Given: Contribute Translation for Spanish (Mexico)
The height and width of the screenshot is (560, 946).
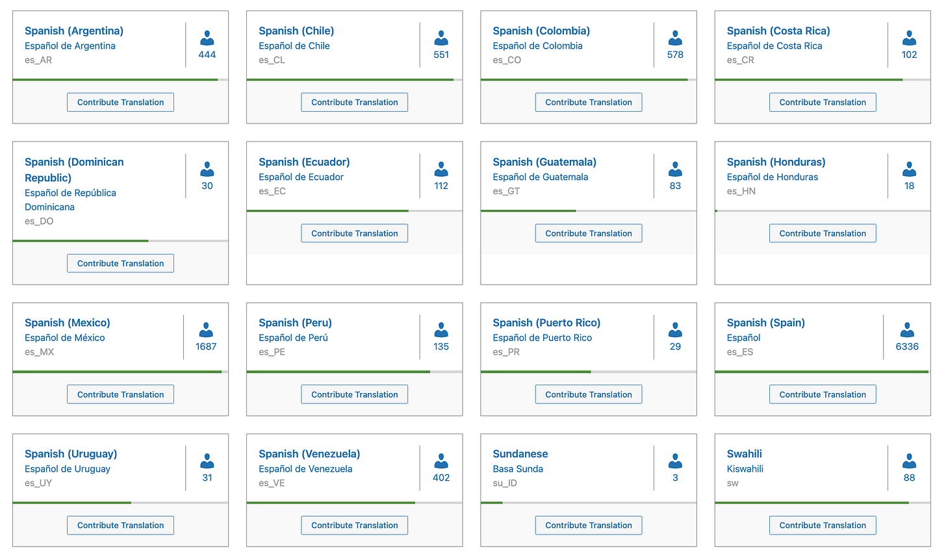Looking at the screenshot, I should (120, 394).
